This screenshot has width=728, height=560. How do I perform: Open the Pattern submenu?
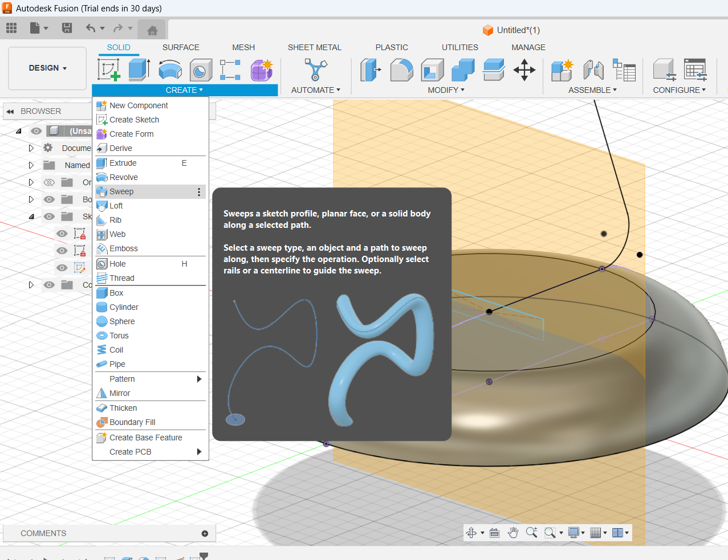click(151, 379)
